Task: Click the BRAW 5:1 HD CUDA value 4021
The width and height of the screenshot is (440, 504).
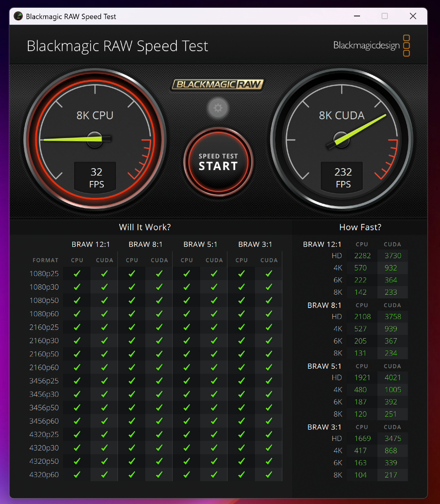Action: [x=393, y=378]
